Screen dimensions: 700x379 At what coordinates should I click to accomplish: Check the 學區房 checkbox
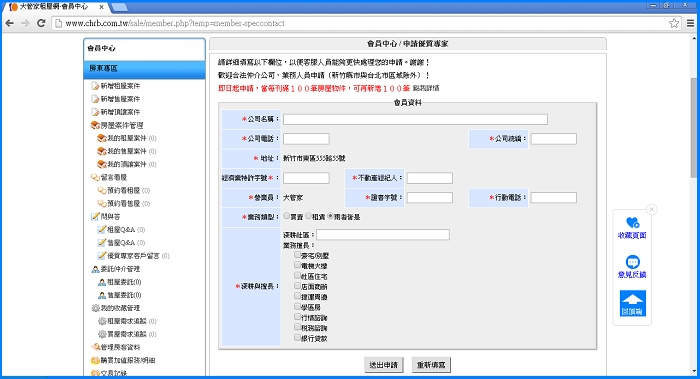point(297,306)
